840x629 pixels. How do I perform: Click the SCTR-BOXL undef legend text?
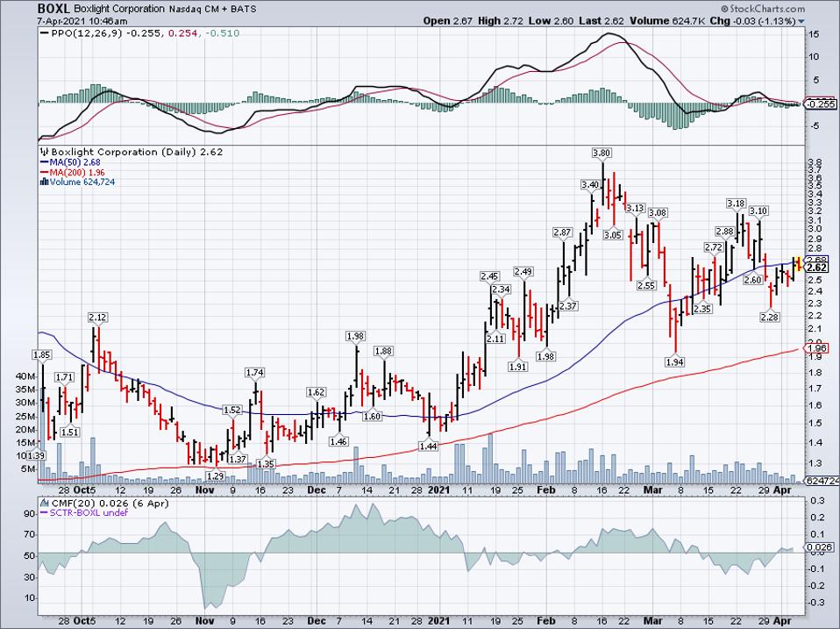coord(89,513)
